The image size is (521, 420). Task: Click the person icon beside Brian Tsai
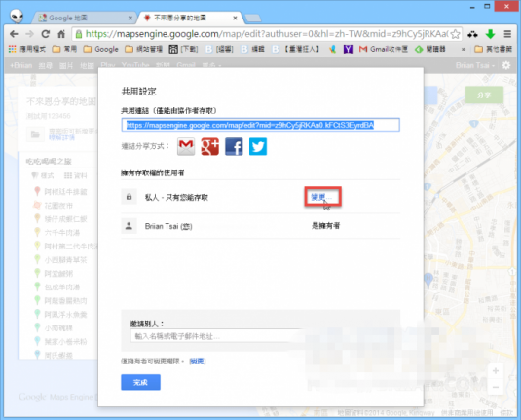[129, 226]
